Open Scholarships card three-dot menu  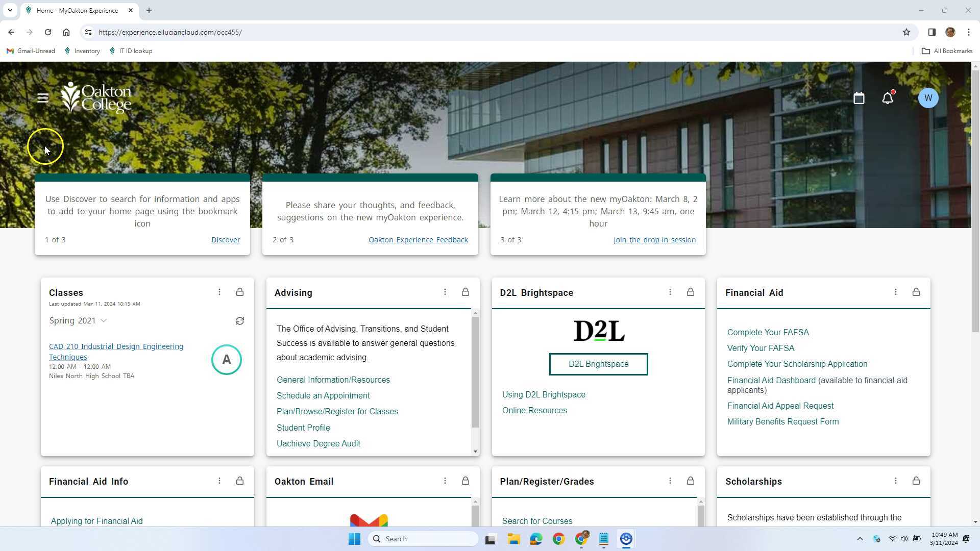pos(895,481)
